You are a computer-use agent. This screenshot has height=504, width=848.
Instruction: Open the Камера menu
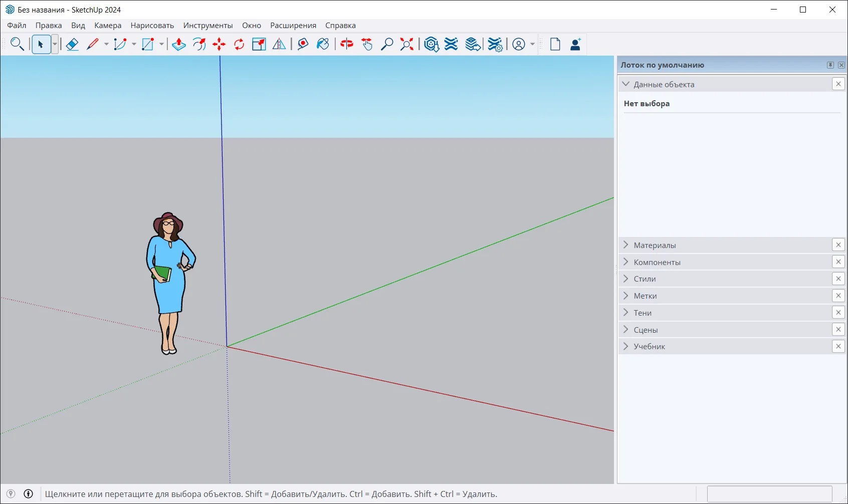tap(108, 26)
